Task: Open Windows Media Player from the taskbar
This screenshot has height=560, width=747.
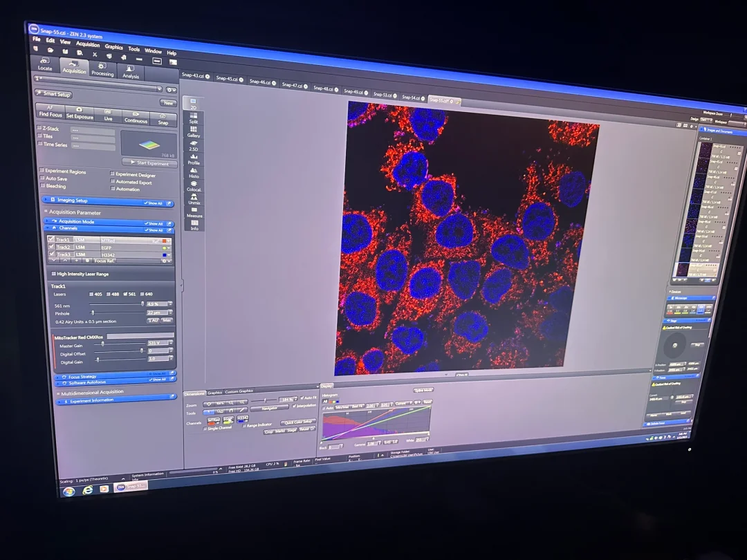Action: coord(104,489)
